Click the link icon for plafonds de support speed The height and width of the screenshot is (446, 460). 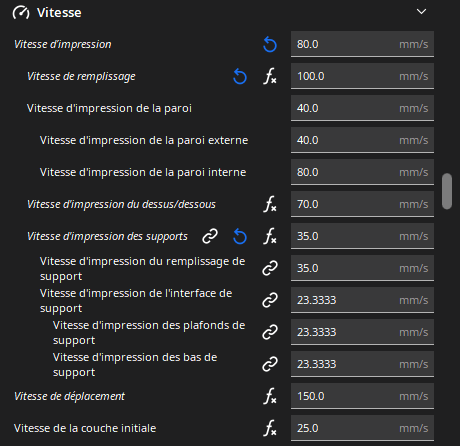270,332
